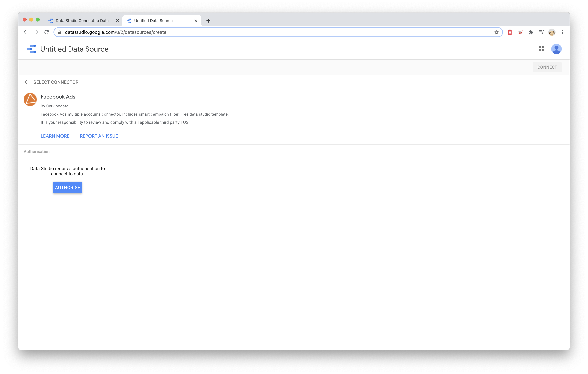Minimize window with the yellow button
The height and width of the screenshot is (374, 588).
pyautogui.click(x=31, y=20)
